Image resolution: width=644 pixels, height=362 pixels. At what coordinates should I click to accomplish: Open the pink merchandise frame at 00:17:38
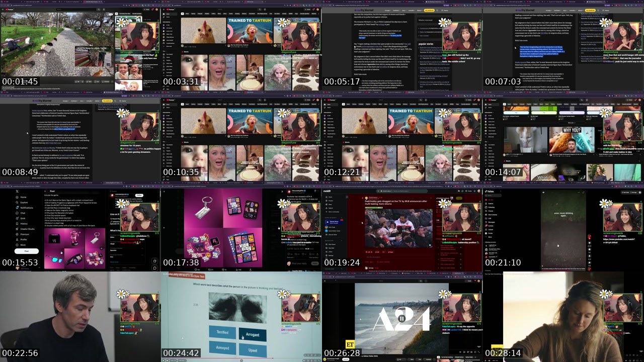(242, 226)
